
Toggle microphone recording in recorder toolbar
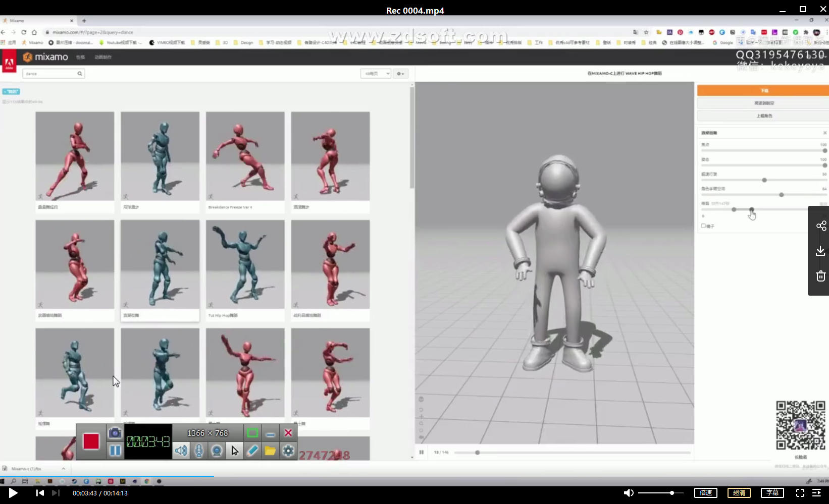199,451
